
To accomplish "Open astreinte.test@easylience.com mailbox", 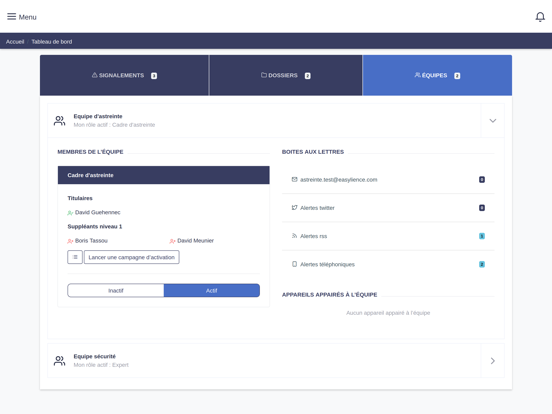I will coord(388,180).
